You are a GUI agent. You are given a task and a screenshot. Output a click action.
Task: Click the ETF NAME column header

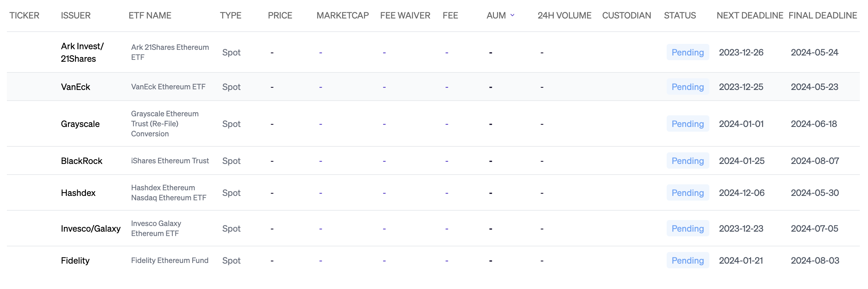(x=150, y=15)
